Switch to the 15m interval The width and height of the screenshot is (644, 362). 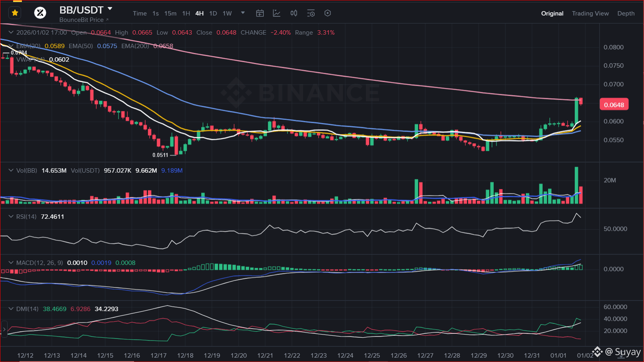(x=170, y=14)
